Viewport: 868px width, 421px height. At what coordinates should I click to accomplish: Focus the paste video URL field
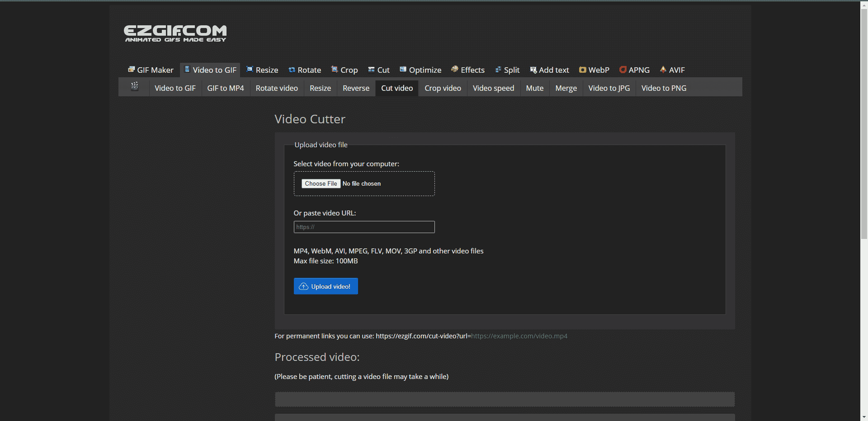364,227
